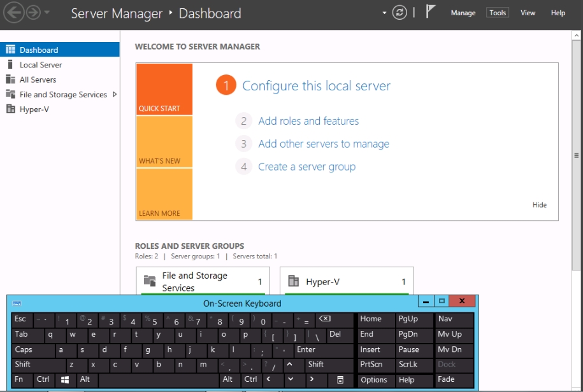Screen dimensions: 583x392
Task: Select Dashboard in the sidebar
Action: (60, 50)
